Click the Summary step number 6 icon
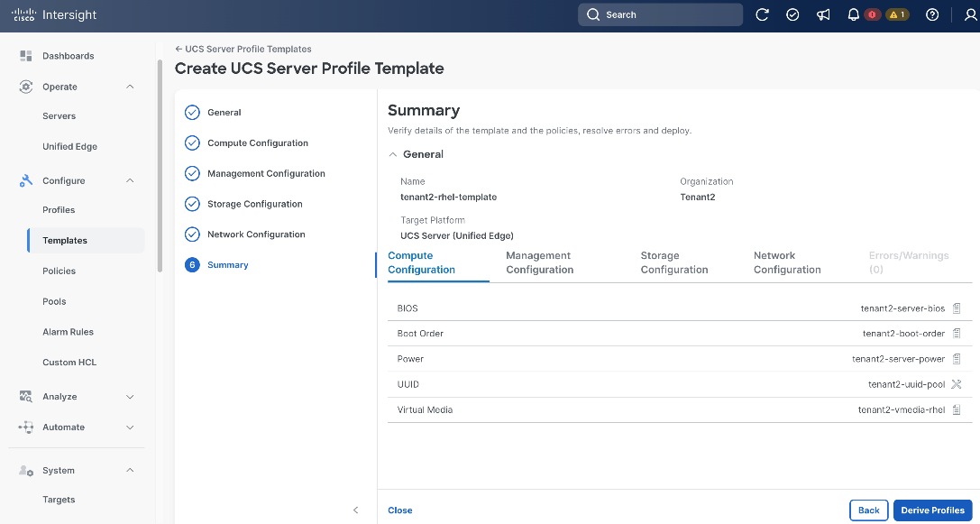The height and width of the screenshot is (524, 980). [192, 265]
